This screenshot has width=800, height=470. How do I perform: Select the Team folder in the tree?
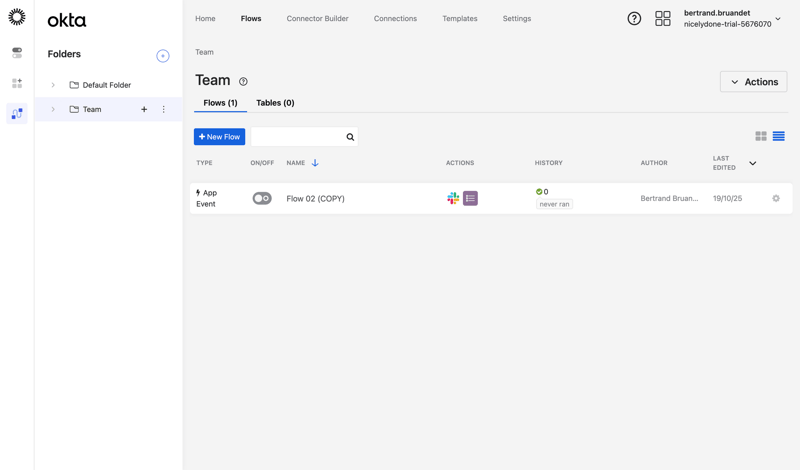(92, 109)
